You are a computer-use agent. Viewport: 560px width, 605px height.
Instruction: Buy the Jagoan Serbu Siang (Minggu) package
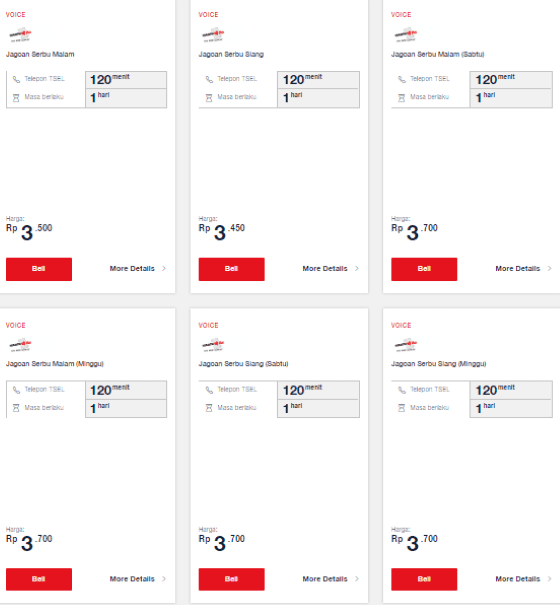coord(424,579)
